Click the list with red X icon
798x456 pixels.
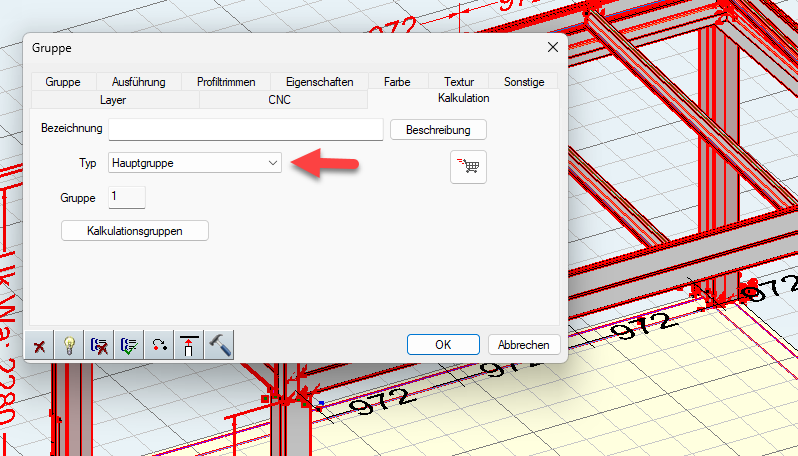[99, 345]
